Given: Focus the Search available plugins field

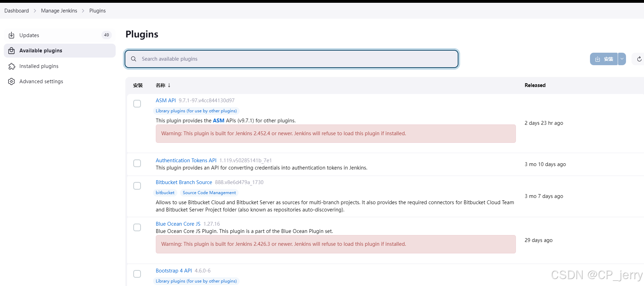Looking at the screenshot, I should pyautogui.click(x=292, y=59).
